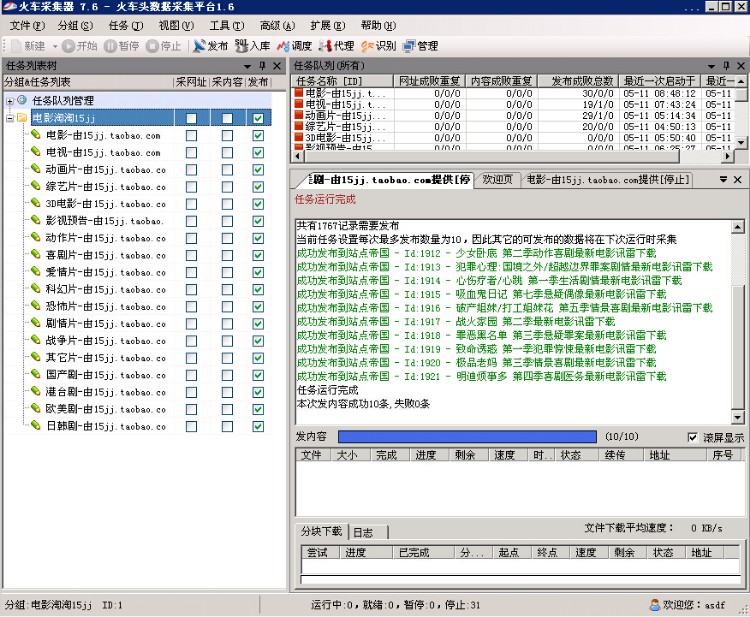Click the blue 发内容 progress bar
The image size is (750, 617).
point(466,437)
